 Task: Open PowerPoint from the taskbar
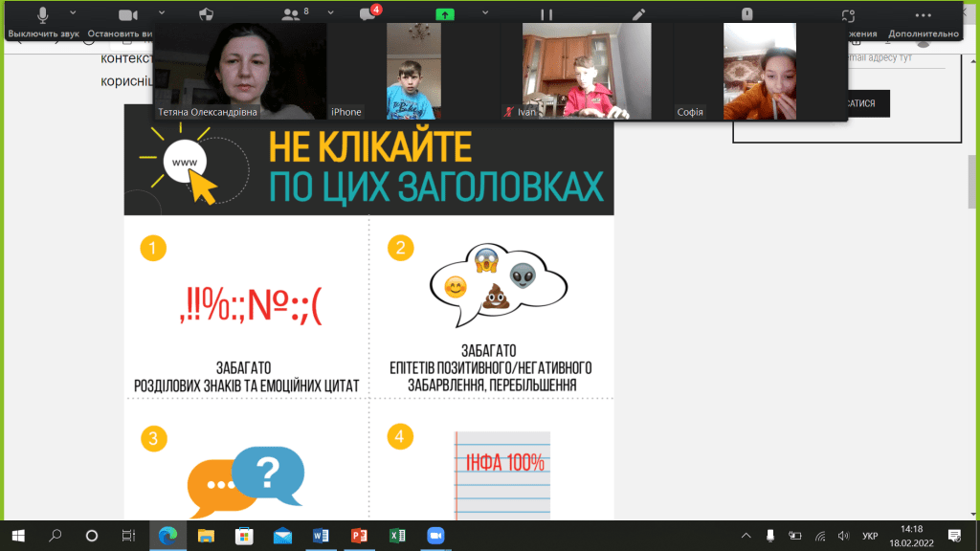pos(360,535)
